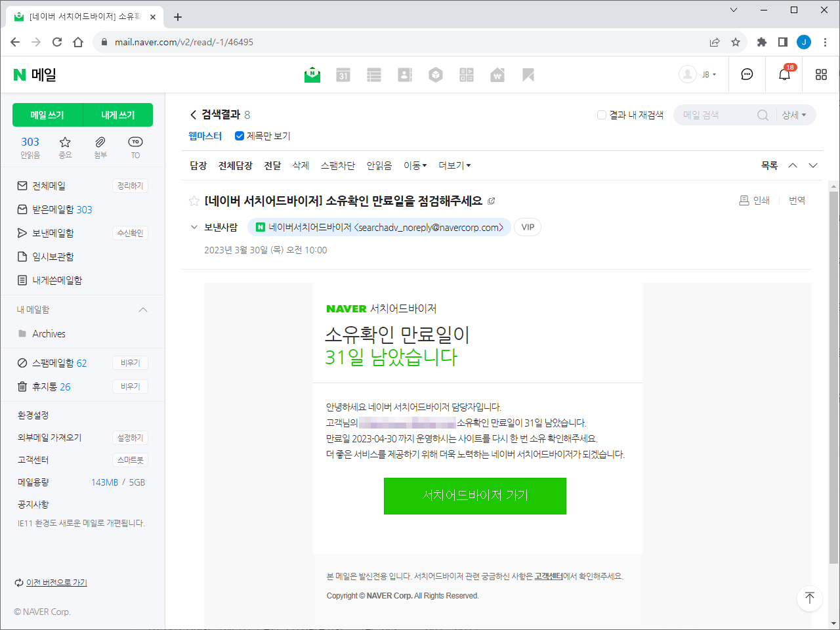This screenshot has height=630, width=840.
Task: Open the 상세 search options dropdown
Action: [794, 115]
